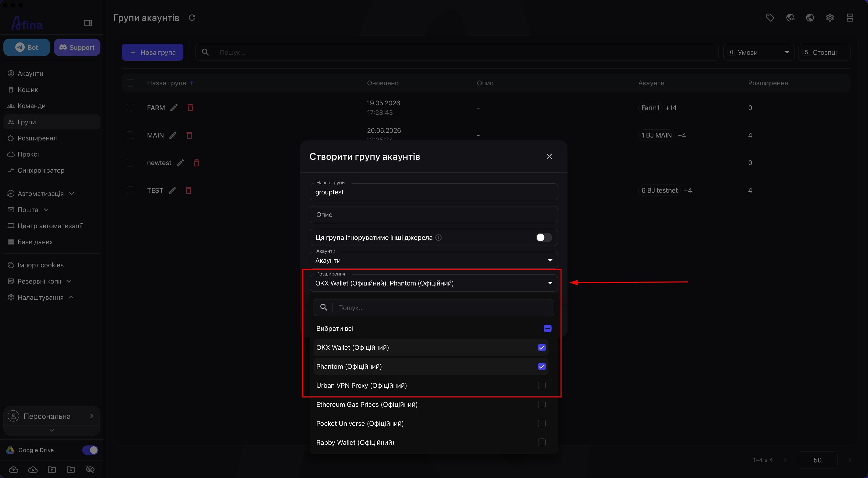Open the Умови filter dropdown

pos(759,52)
